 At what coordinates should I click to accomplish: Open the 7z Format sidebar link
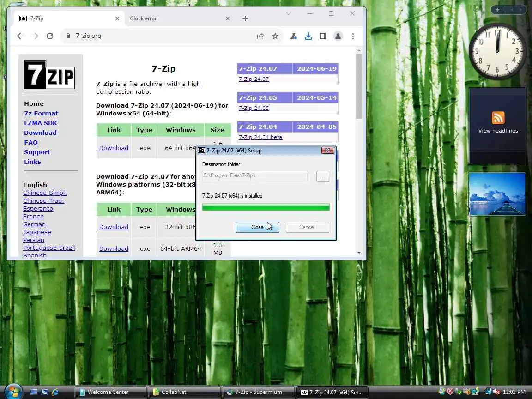[41, 113]
